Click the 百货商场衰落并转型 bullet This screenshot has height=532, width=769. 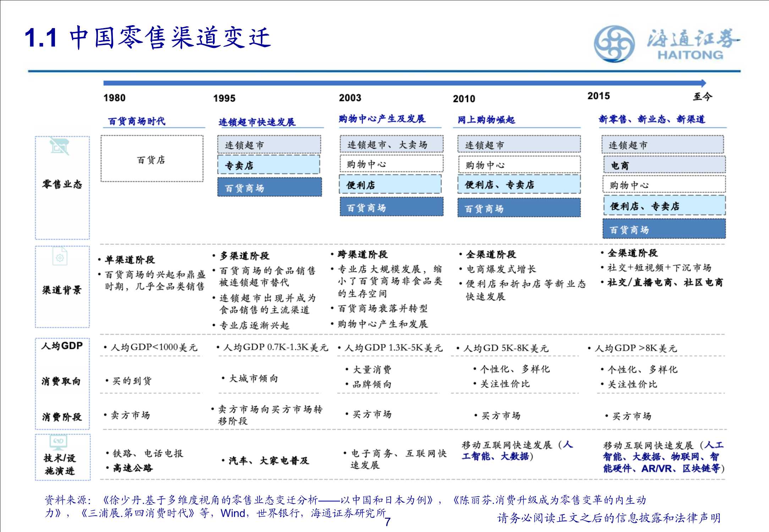pyautogui.click(x=379, y=308)
